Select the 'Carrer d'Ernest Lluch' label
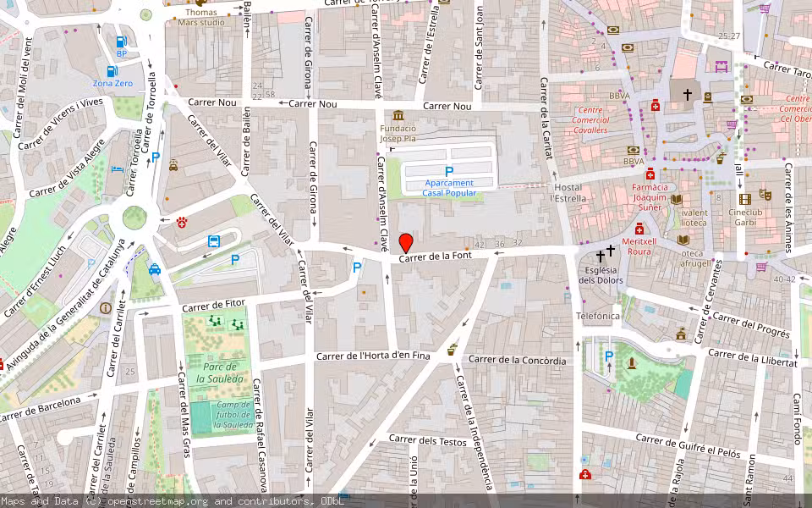812x508 pixels. coord(36,281)
